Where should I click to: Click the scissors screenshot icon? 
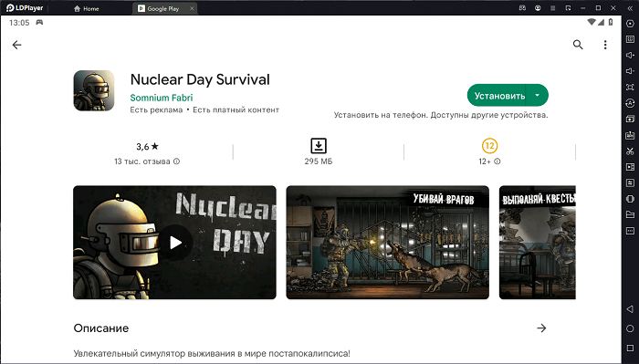pyautogui.click(x=630, y=151)
